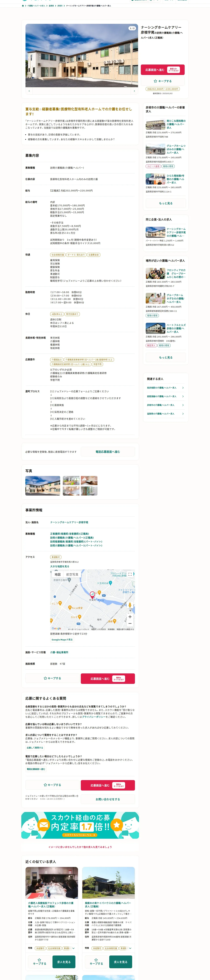Open the 介護・福祉事業所 link
Image resolution: width=210 pixels, height=980 pixels.
(x=60, y=653)
